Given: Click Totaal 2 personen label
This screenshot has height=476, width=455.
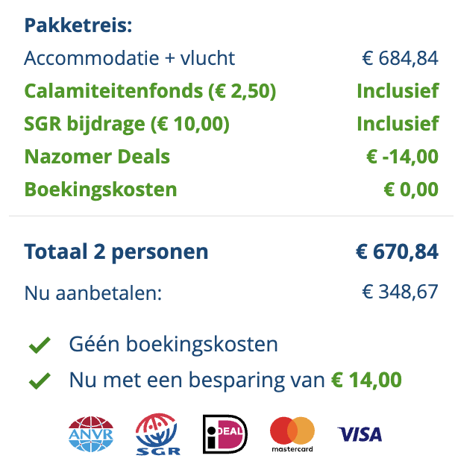Looking at the screenshot, I should (x=116, y=252).
